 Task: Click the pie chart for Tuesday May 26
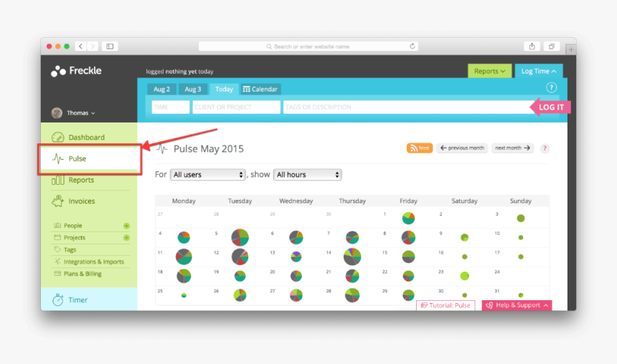tap(240, 294)
